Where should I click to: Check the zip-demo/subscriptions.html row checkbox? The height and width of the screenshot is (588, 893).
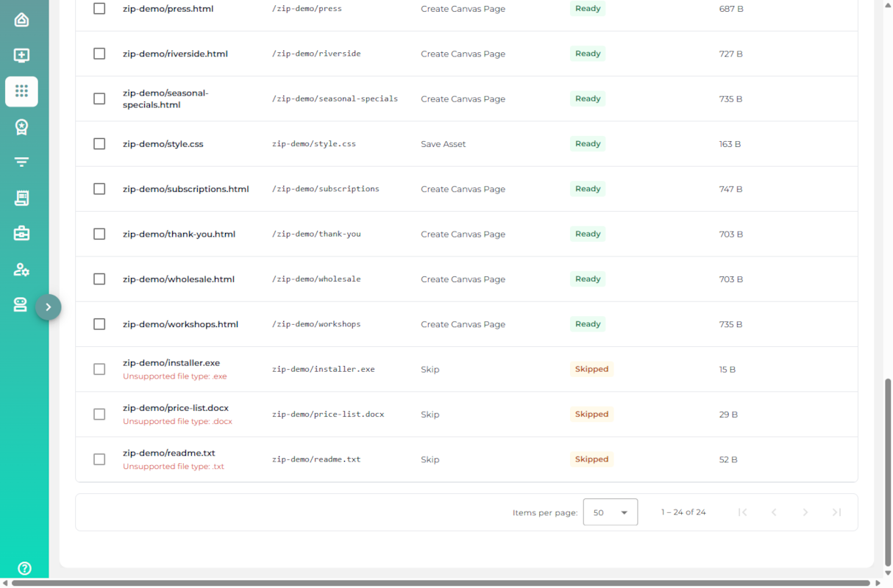point(99,189)
